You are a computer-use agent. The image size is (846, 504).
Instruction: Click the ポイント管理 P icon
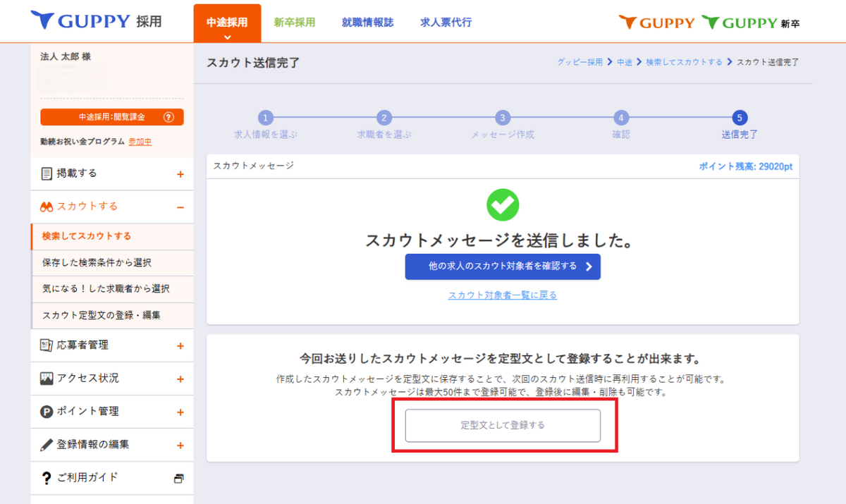coord(47,412)
